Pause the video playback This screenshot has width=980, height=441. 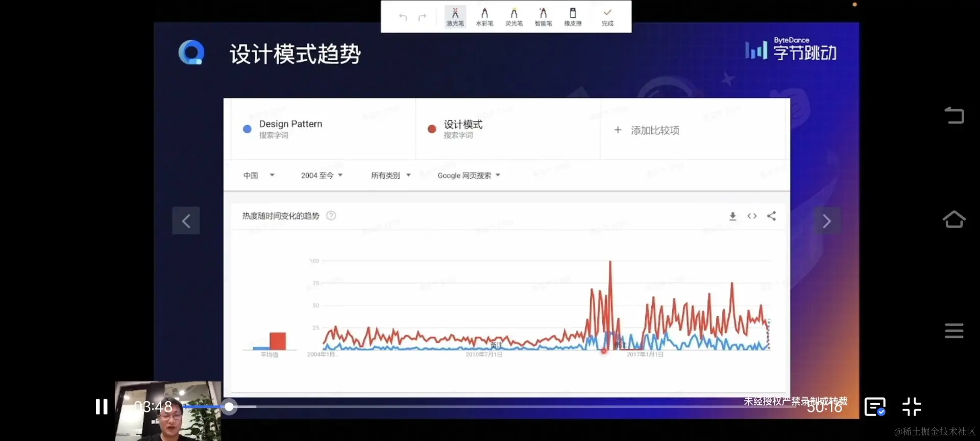pos(102,407)
